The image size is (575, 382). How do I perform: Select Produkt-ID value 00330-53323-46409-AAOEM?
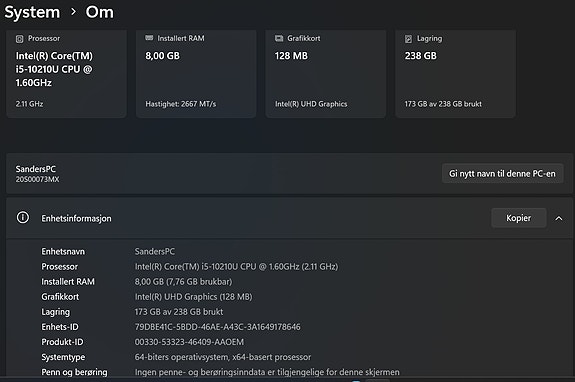(x=189, y=342)
